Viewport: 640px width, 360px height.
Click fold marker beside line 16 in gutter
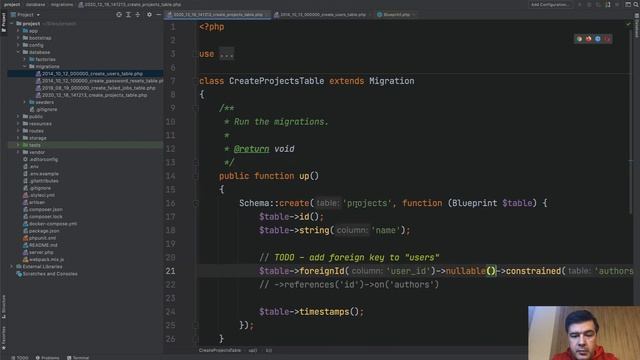pos(196,203)
